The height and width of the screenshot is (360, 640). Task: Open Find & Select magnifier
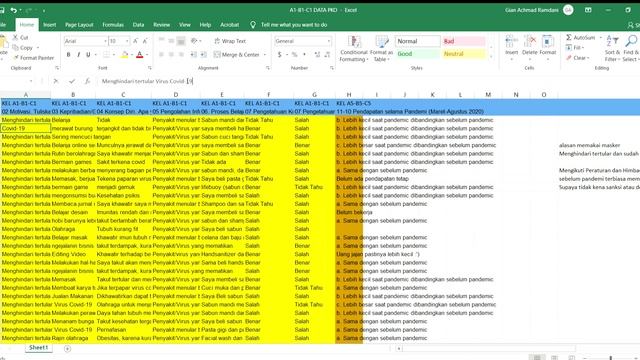coord(631,49)
